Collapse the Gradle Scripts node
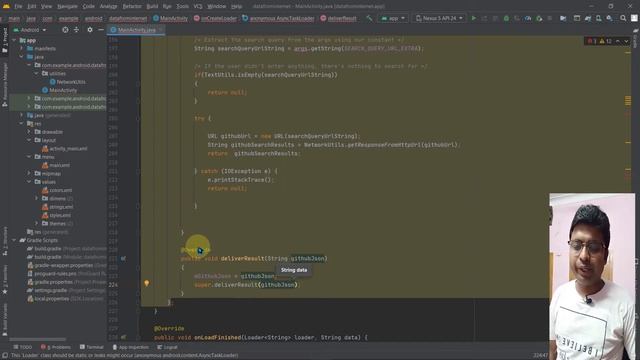This screenshot has height=360, width=640. pyautogui.click(x=14, y=240)
